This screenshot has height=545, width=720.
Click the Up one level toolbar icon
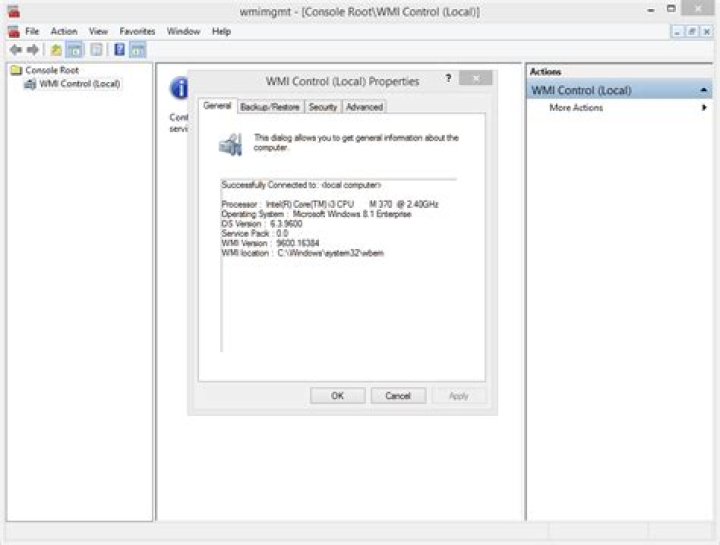coord(56,50)
